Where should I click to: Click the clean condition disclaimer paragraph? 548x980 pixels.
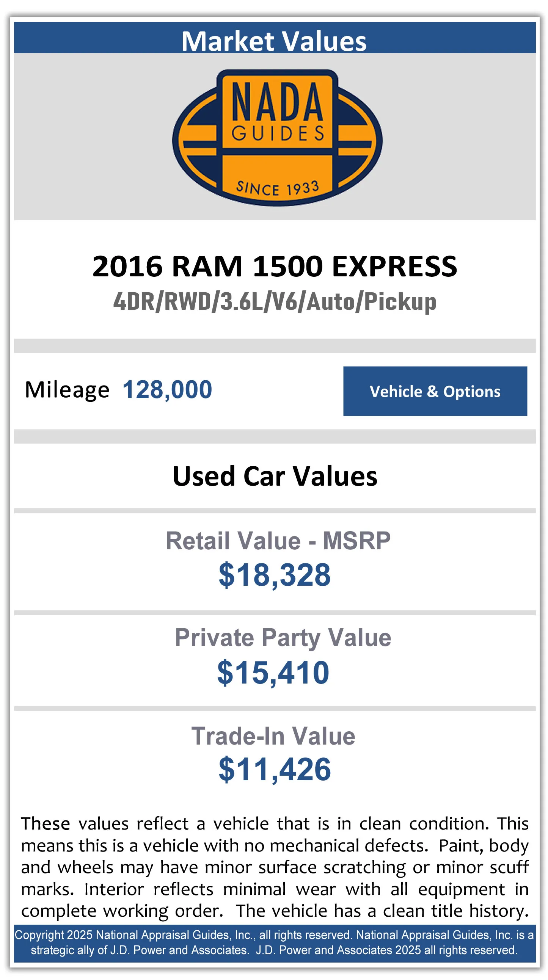pyautogui.click(x=275, y=867)
